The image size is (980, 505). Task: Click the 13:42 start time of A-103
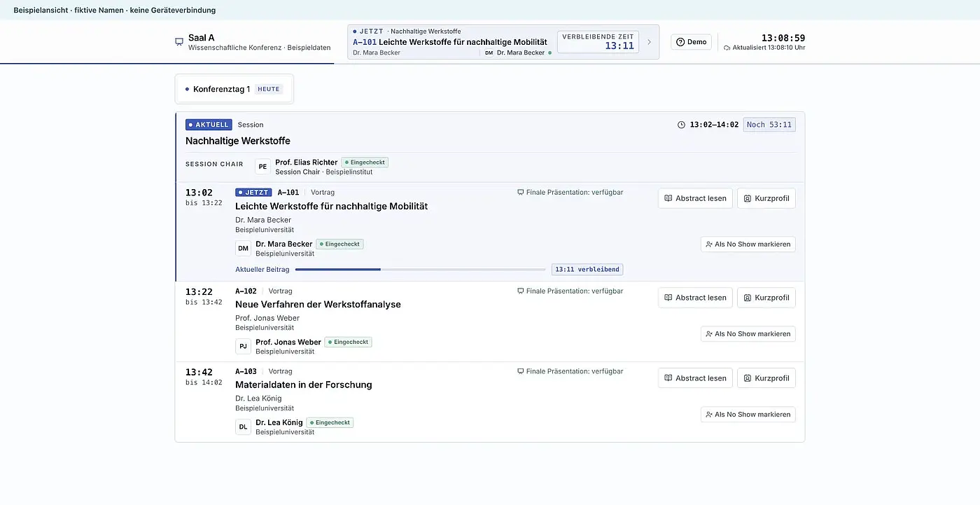199,373
